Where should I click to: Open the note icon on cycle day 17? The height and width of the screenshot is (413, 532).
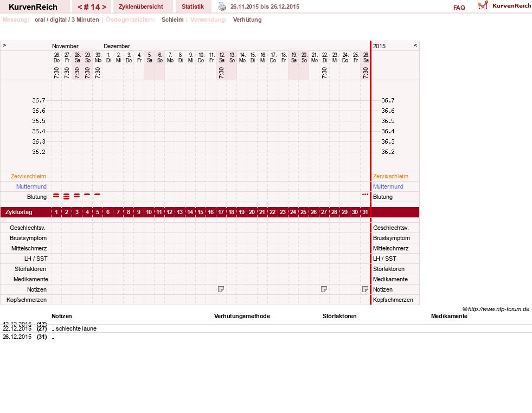click(221, 289)
